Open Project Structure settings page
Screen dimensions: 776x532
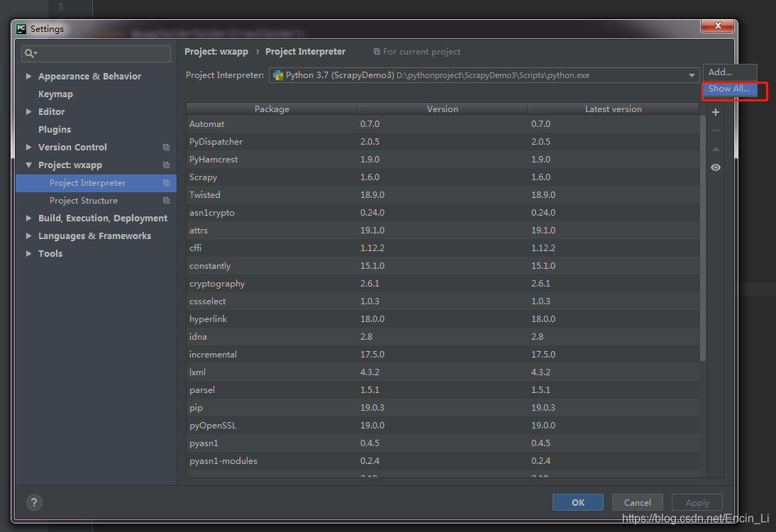(84, 201)
